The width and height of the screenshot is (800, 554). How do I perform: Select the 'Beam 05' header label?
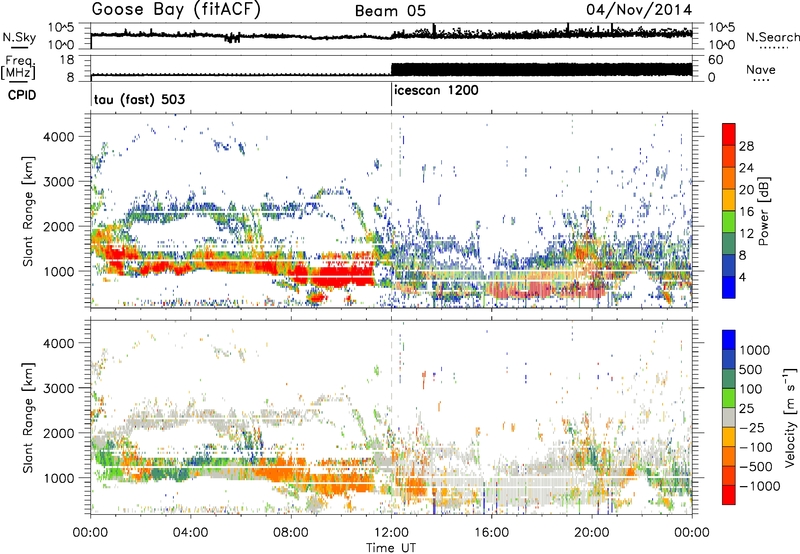[390, 11]
